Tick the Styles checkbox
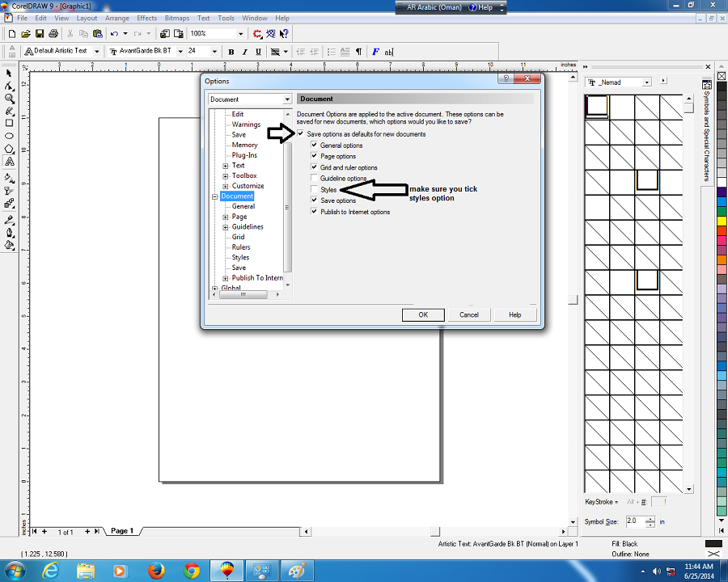 pyautogui.click(x=315, y=189)
